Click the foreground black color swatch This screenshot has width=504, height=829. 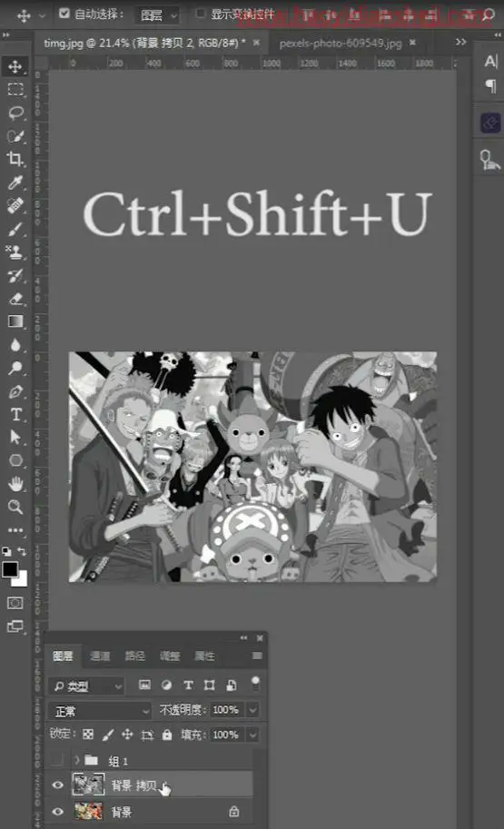click(10, 570)
